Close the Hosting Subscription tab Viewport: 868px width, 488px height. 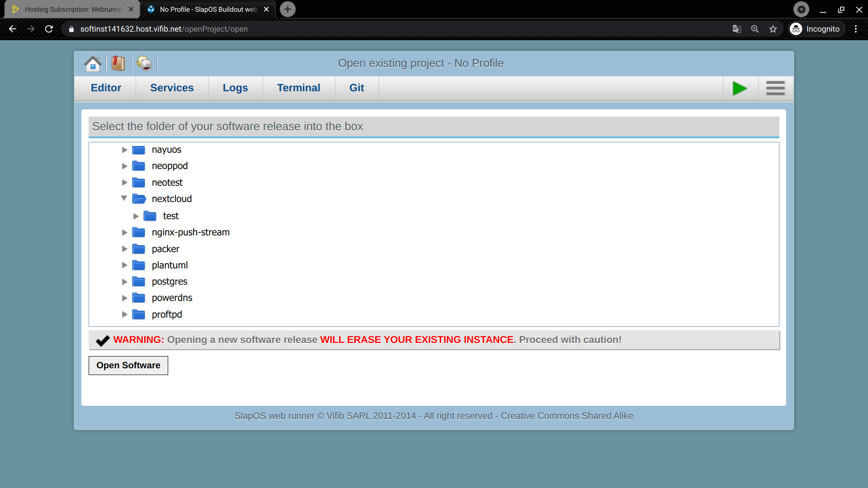click(x=131, y=9)
